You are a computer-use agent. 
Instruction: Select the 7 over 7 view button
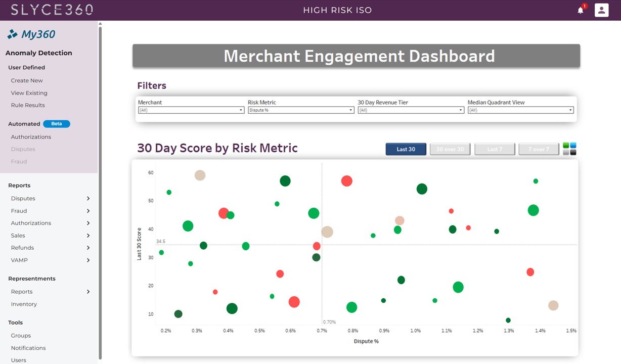tap(539, 149)
